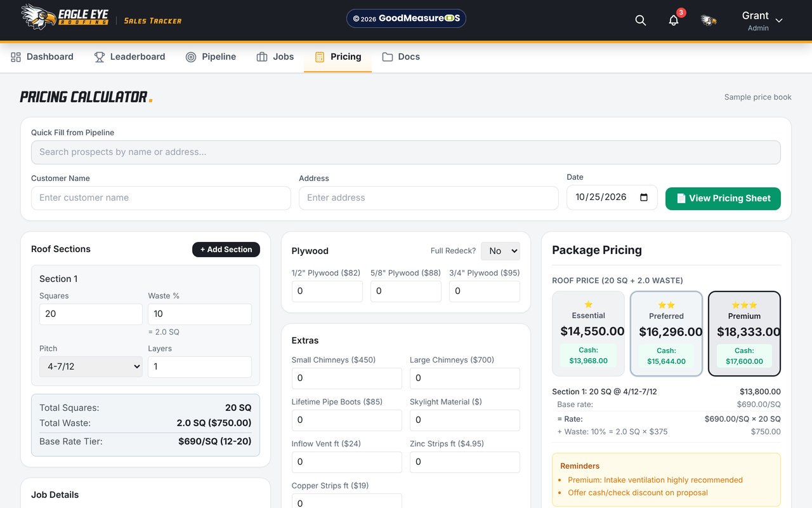
Task: Click the 1/2" Plywood quantity field
Action: [327, 291]
